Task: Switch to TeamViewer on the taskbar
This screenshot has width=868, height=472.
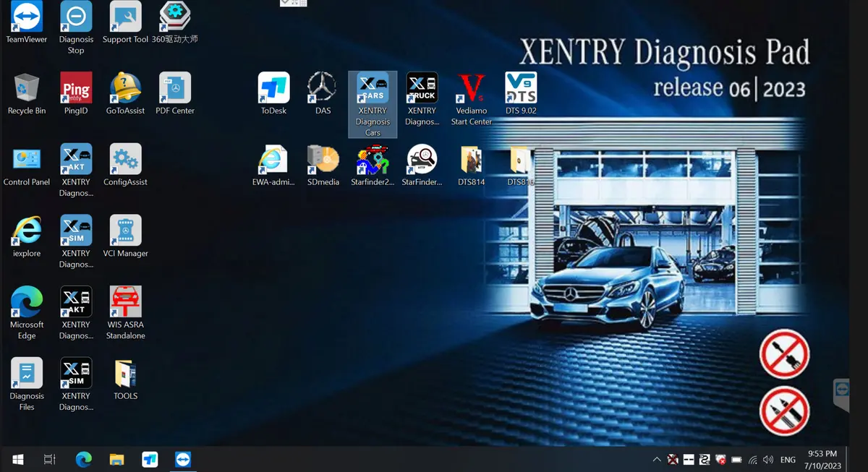Action: 183,459
